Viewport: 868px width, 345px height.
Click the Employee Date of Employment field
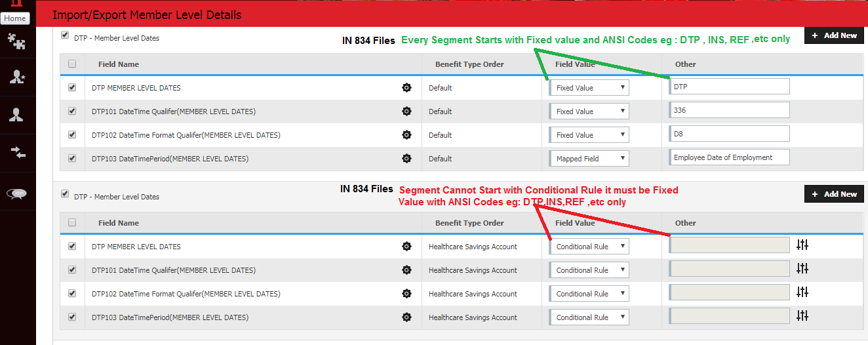click(x=730, y=157)
